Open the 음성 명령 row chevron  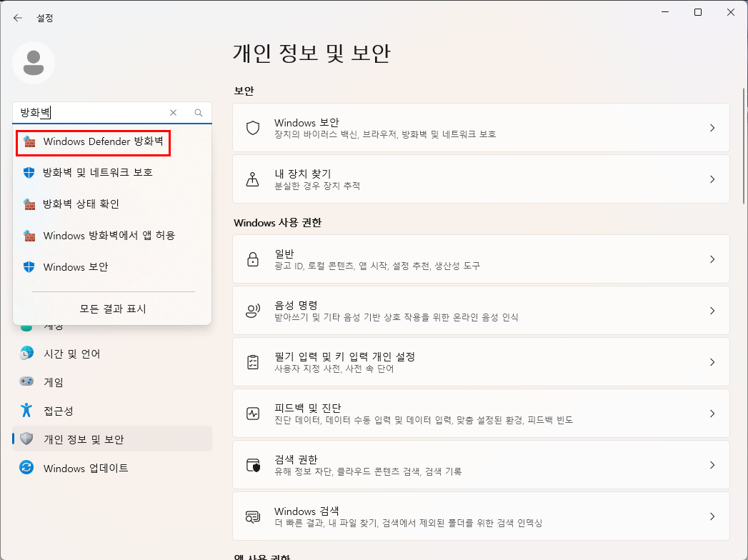coord(712,311)
